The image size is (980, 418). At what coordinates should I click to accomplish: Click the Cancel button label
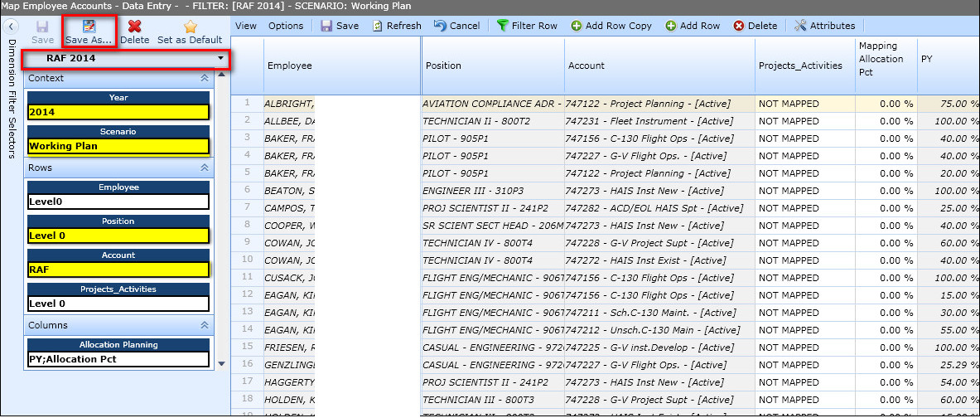coord(465,26)
